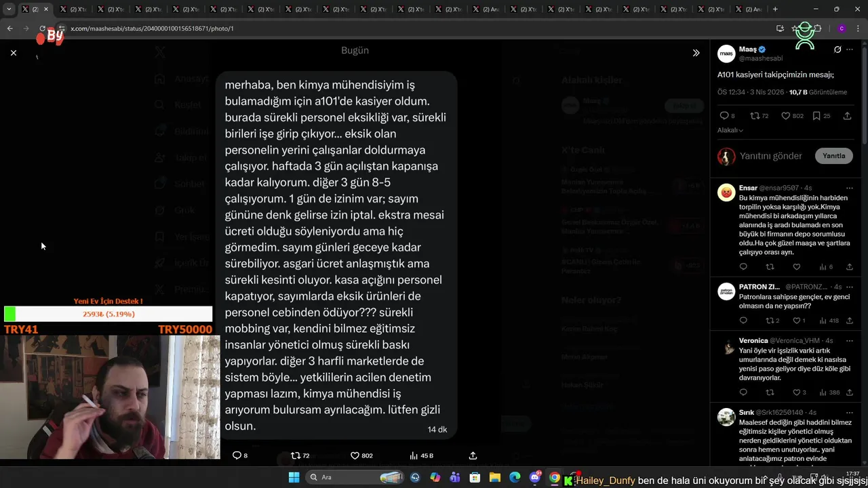The image size is (868, 488).
Task: Open Windows Start menu
Action: pos(294,477)
